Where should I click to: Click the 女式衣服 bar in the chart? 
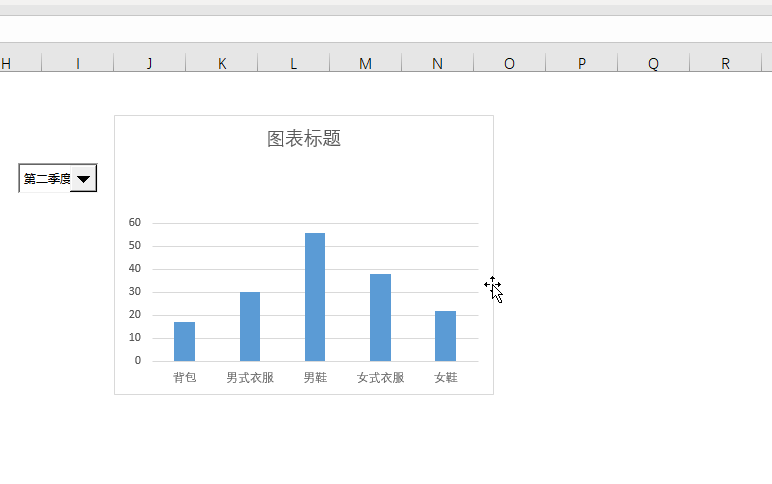(x=381, y=318)
